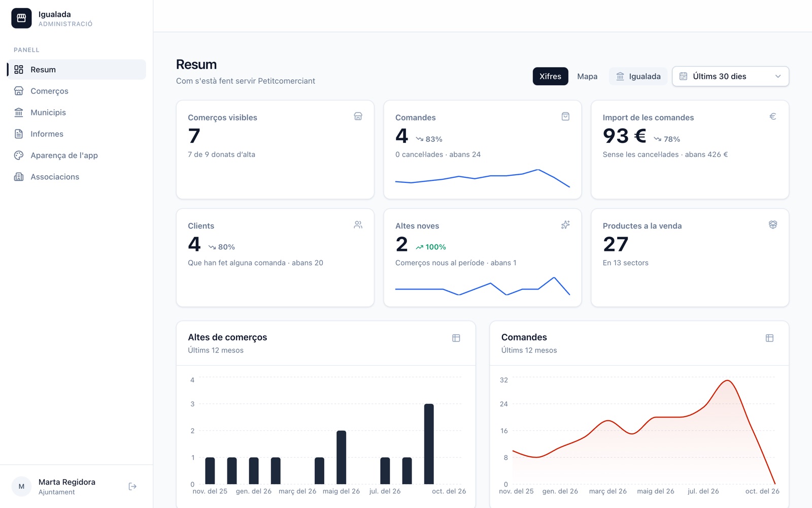Click the "En 13 sectors" text
Screen dimensions: 812x508
click(625, 263)
